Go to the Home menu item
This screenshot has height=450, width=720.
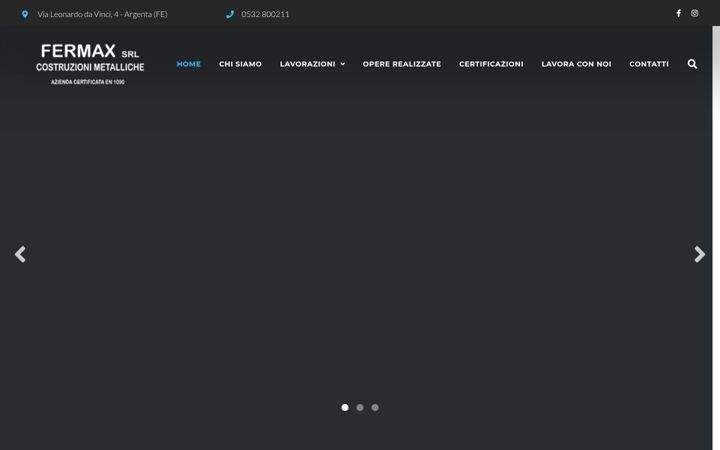(x=189, y=64)
